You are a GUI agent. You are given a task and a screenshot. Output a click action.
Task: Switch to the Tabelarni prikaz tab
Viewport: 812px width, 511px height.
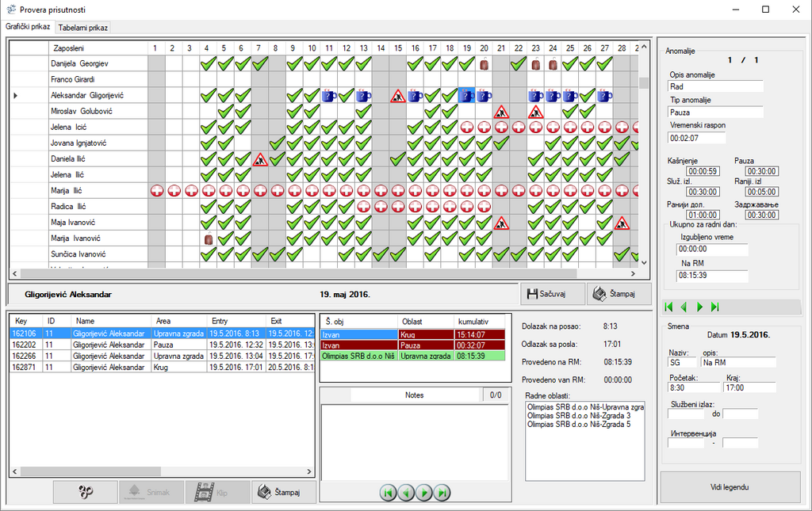[x=83, y=28]
